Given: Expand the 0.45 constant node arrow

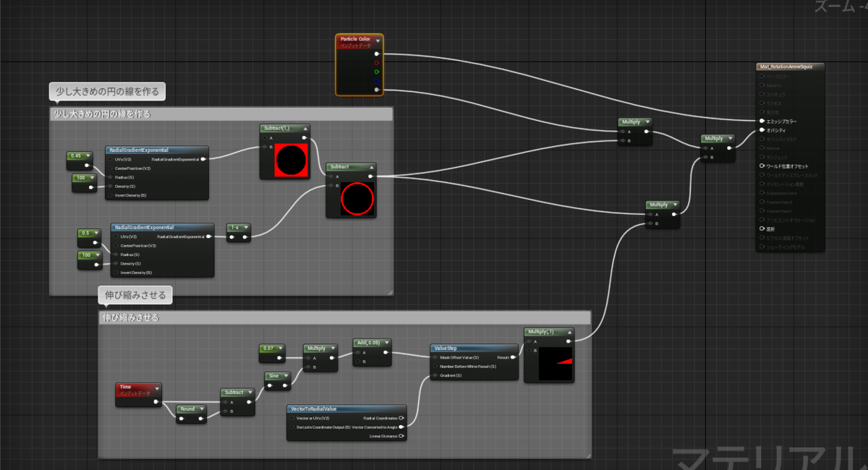Looking at the screenshot, I should [88, 155].
